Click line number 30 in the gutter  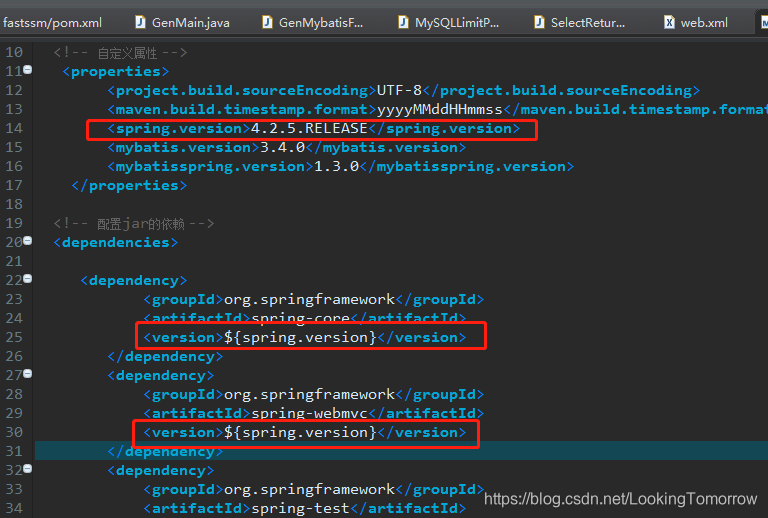[14, 432]
